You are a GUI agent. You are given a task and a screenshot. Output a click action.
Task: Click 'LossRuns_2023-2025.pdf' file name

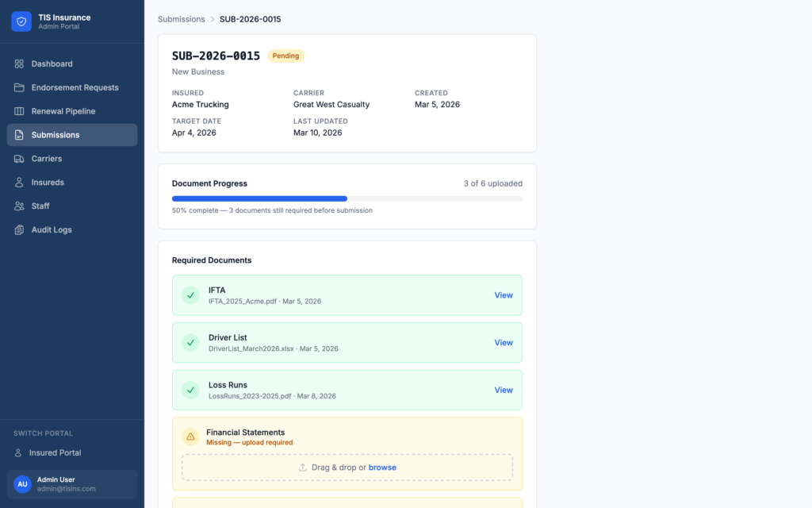tap(250, 396)
